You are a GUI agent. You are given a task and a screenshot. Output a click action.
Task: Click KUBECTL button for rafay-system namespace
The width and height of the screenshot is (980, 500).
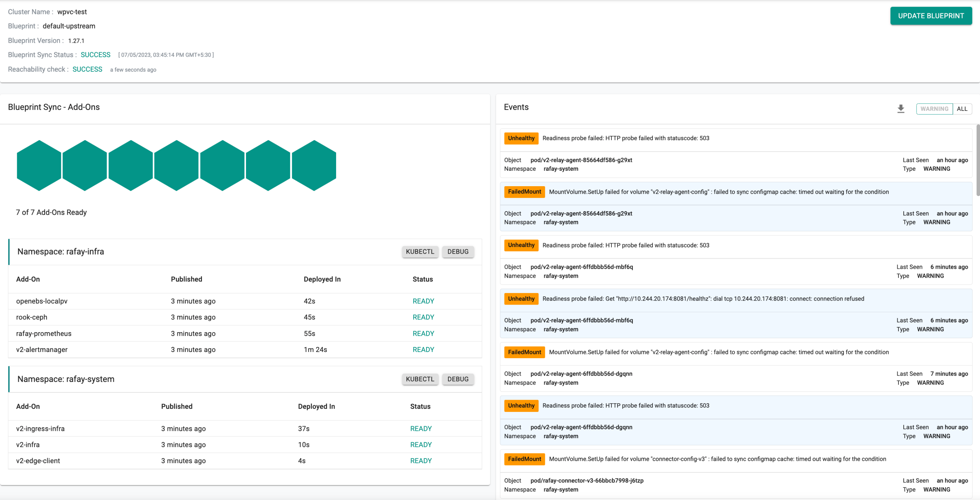420,379
